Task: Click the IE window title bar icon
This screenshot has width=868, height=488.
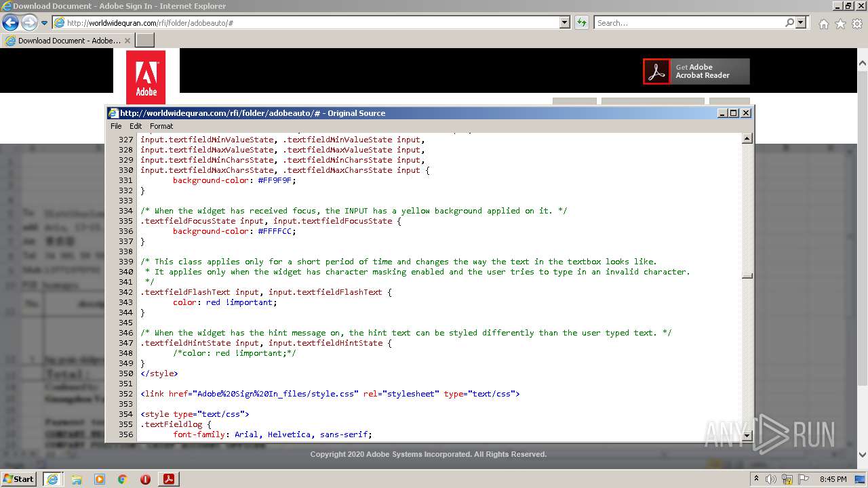Action: (7, 6)
